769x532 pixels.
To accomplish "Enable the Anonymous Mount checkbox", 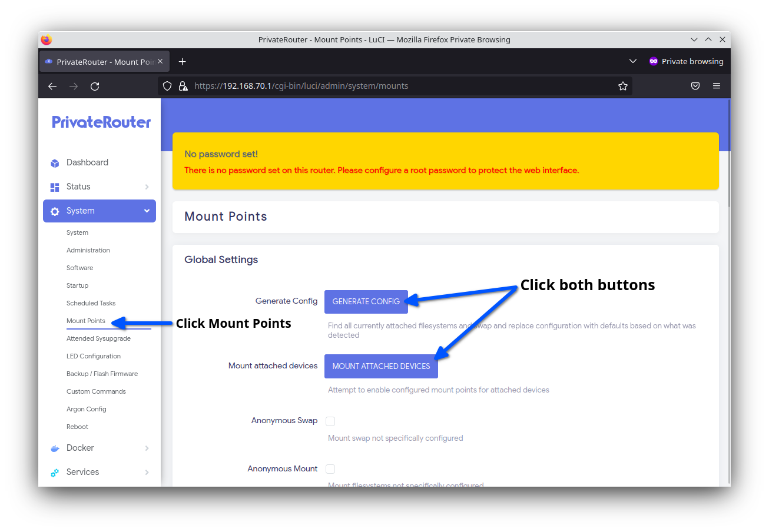I will click(x=330, y=469).
